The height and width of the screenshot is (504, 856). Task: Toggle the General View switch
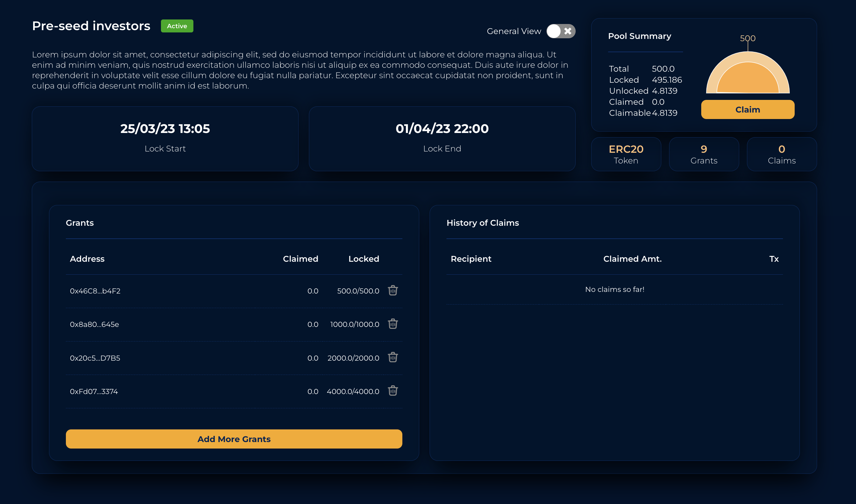[x=560, y=31]
